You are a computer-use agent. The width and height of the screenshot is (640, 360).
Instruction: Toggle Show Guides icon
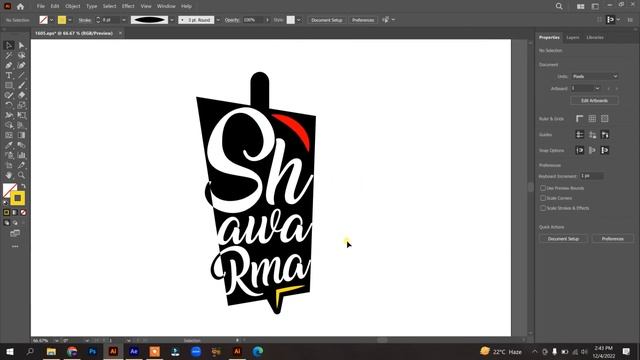(580, 134)
